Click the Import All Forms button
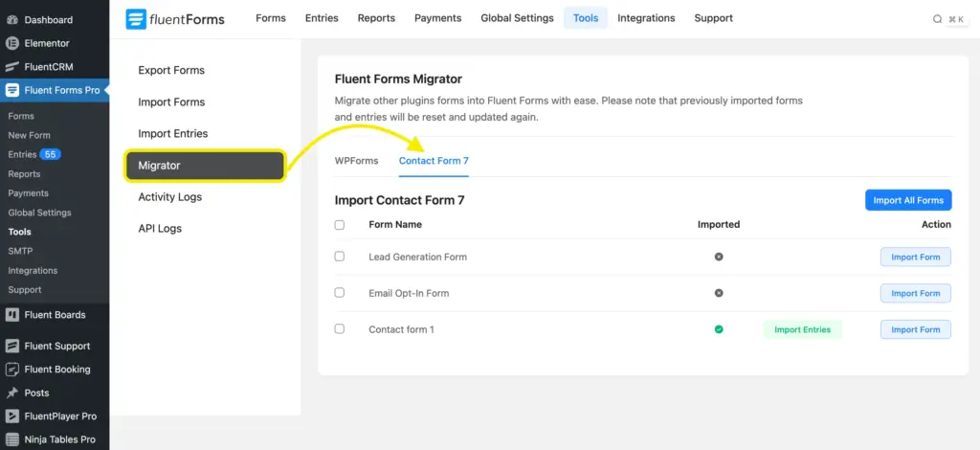This screenshot has height=450, width=980. pos(908,200)
